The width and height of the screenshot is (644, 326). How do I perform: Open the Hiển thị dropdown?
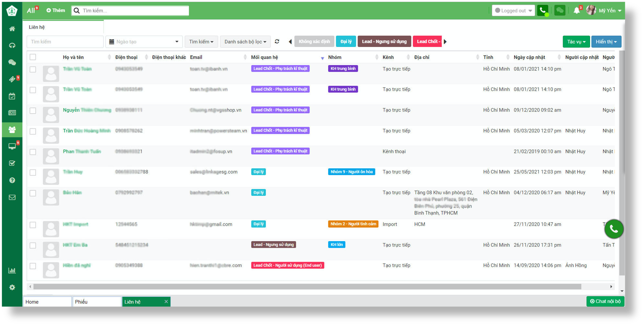click(606, 42)
